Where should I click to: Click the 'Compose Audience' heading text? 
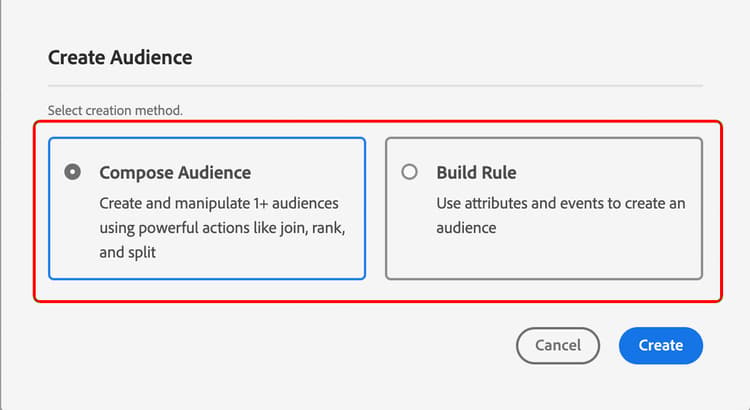coord(175,173)
